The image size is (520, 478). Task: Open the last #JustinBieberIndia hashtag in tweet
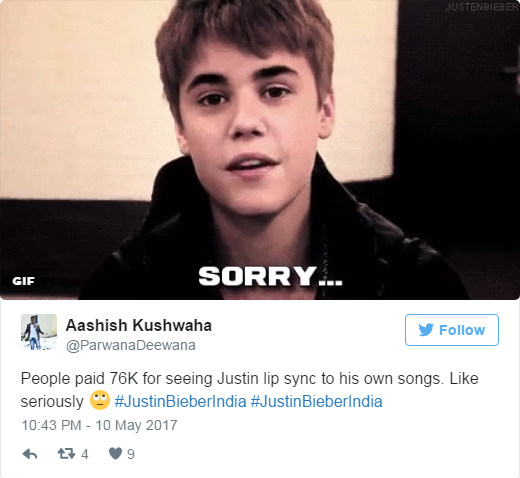pyautogui.click(x=316, y=401)
